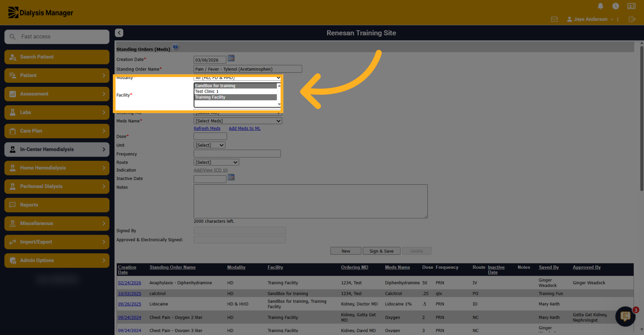Open the mail envelope icon
644x335 pixels.
coord(554,19)
